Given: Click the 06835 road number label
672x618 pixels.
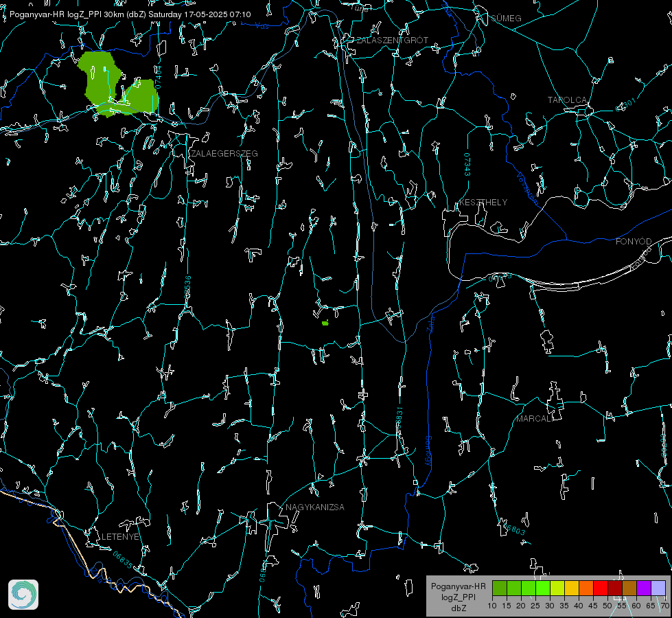Looking at the screenshot, I should 123,560.
